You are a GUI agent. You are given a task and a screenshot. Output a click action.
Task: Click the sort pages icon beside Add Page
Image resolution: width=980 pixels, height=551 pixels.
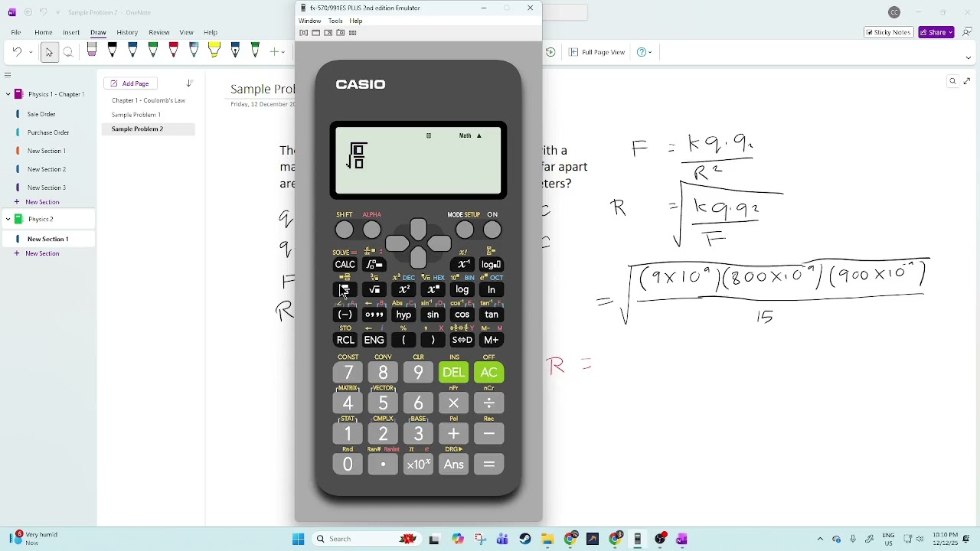coord(189,83)
